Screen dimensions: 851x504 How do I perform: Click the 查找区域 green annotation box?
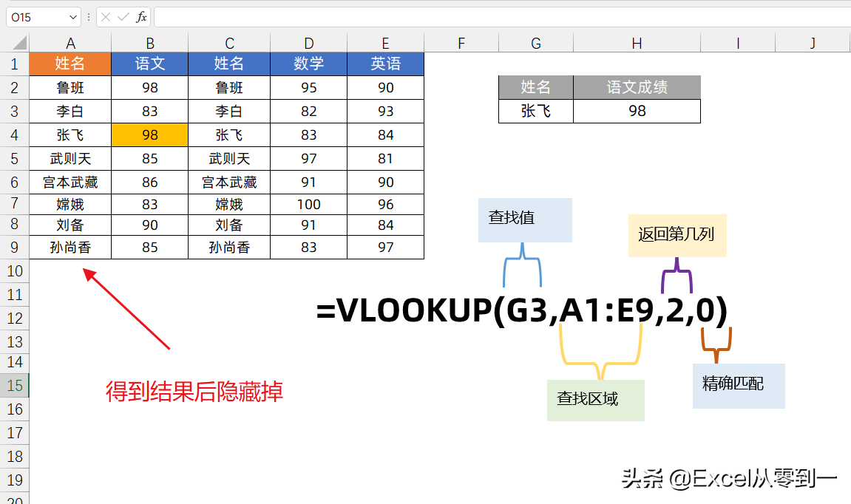pyautogui.click(x=595, y=400)
